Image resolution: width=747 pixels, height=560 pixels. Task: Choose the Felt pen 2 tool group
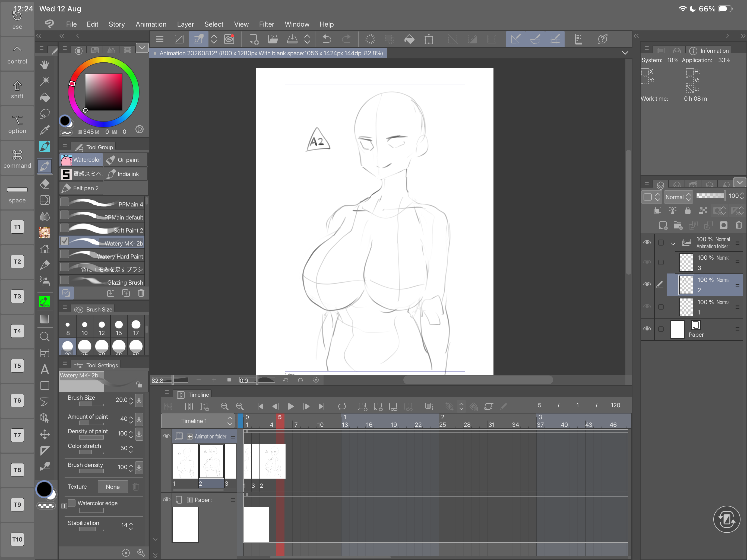point(81,188)
